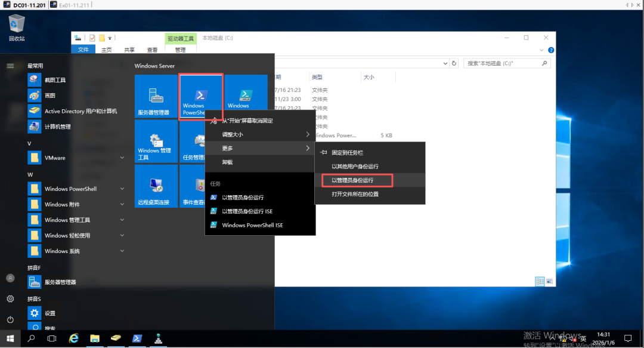The width and height of the screenshot is (644, 348).
Task: Expand Windows 管理工具 folder in list
Action: (122, 220)
